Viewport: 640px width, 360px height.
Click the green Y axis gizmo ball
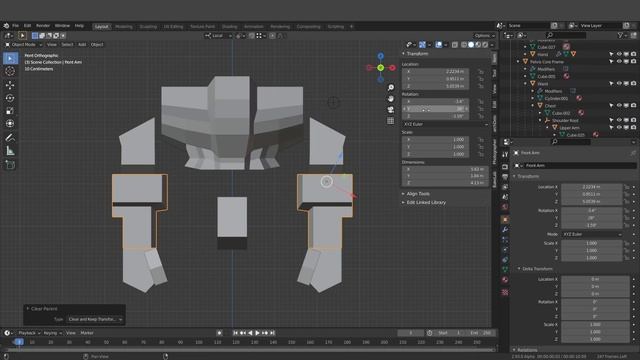coord(380,68)
